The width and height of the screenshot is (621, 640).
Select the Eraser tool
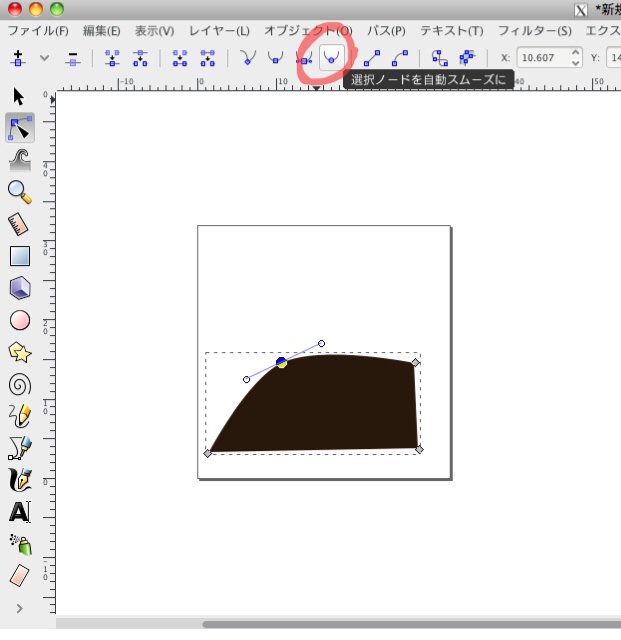coord(19,576)
